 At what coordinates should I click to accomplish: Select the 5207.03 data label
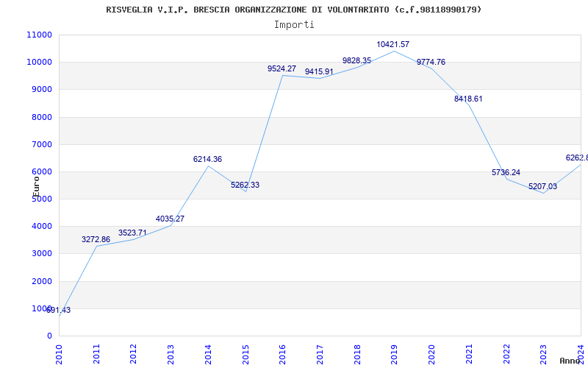[x=542, y=186]
